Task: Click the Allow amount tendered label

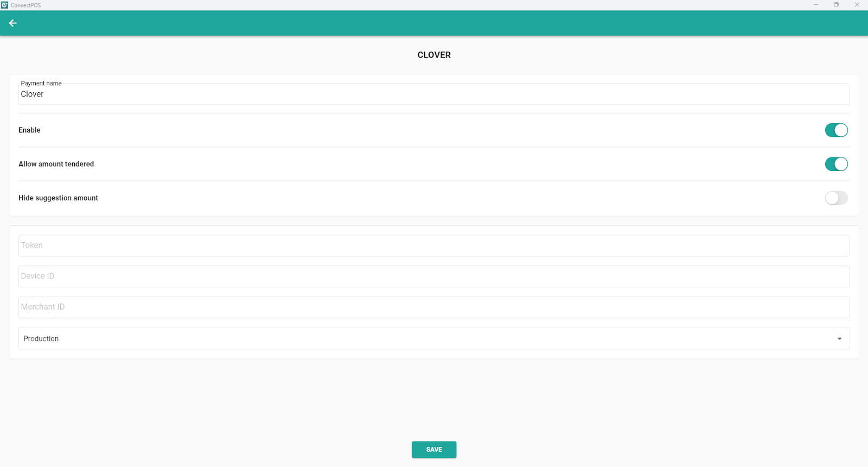Action: (x=56, y=164)
